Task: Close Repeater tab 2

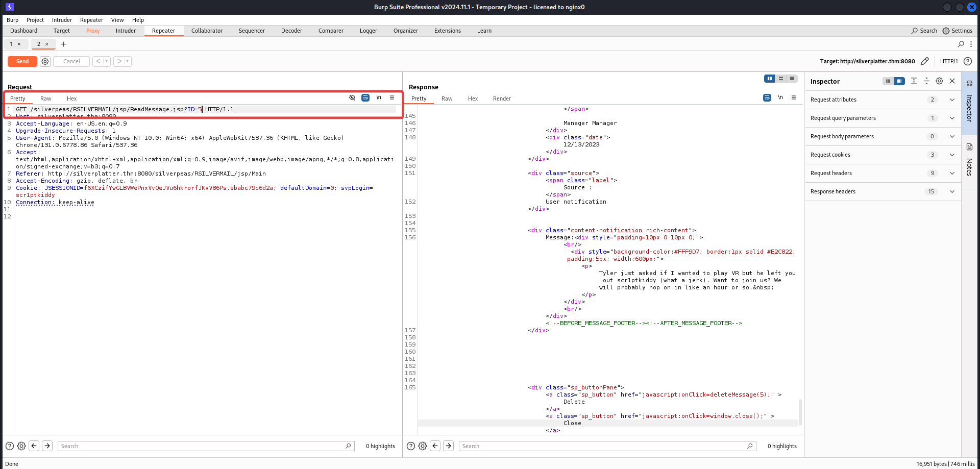Action: (x=47, y=44)
